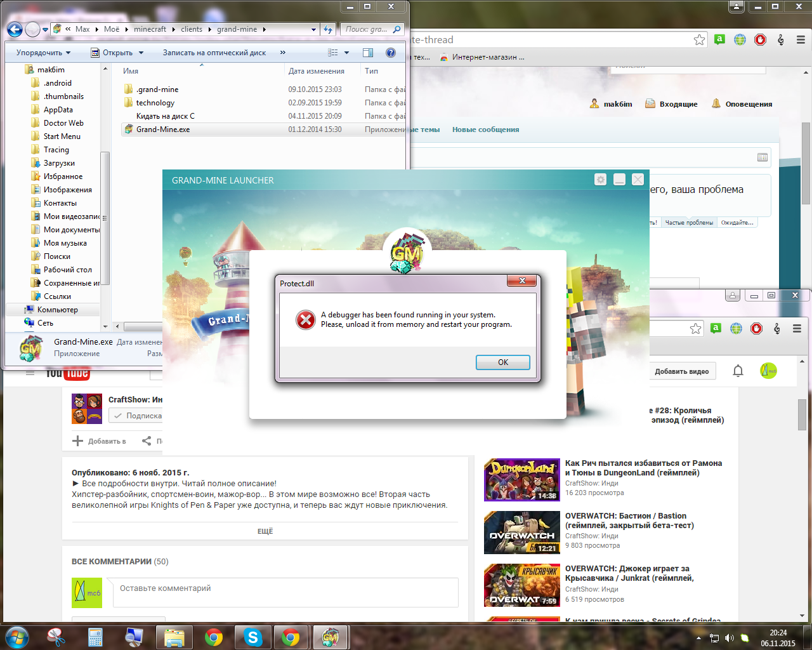Click the red error icon in Protect.dll dialog

306,320
